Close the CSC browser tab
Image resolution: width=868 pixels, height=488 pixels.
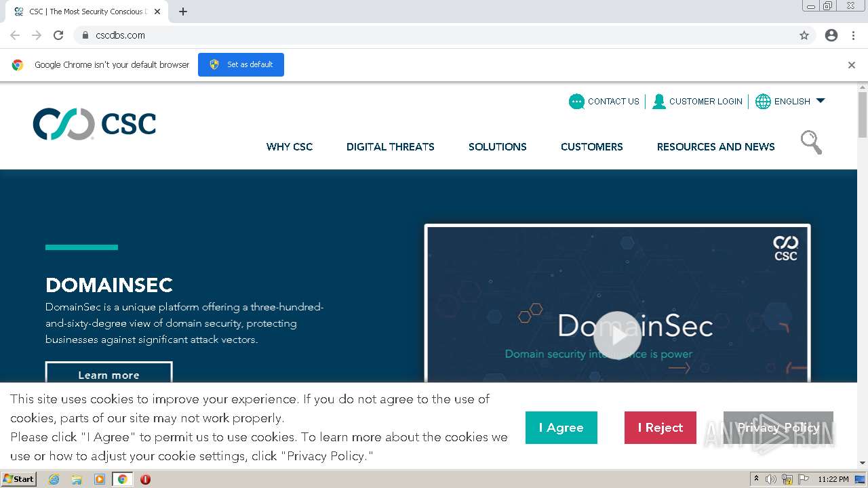tap(157, 12)
